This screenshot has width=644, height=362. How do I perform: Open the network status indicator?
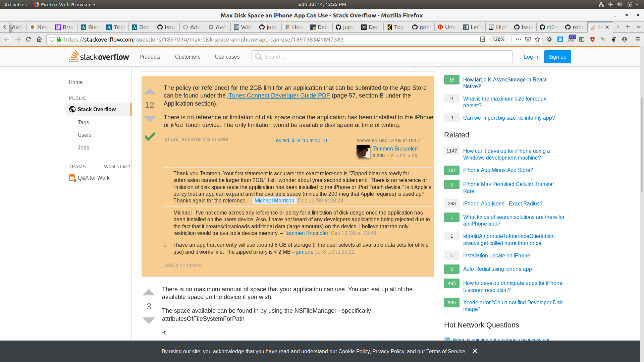pyautogui.click(x=601, y=4)
